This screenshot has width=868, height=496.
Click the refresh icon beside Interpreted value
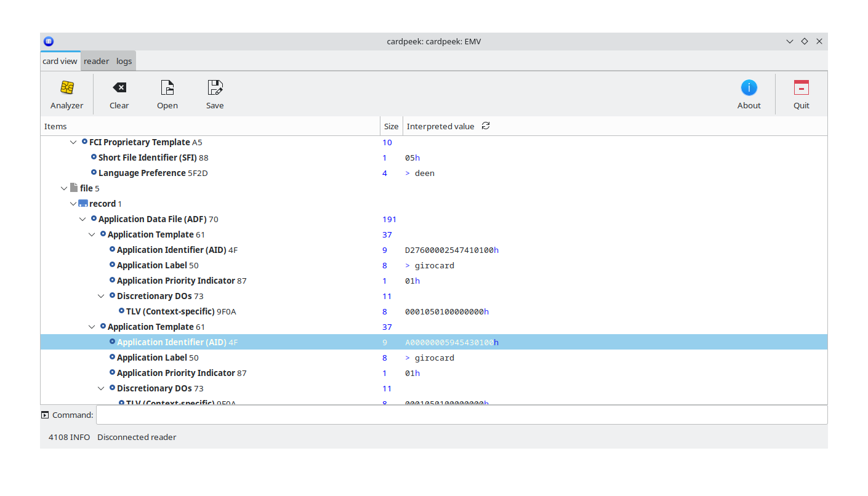pos(486,126)
